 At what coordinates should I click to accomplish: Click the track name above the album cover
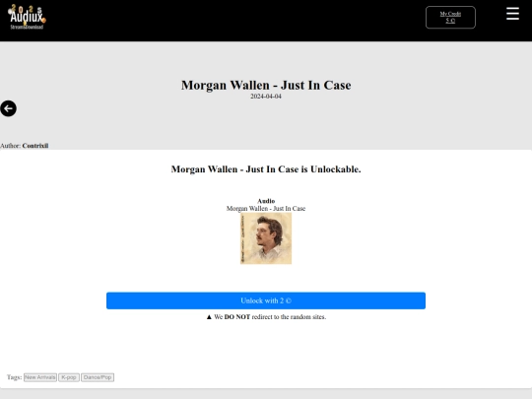tap(266, 208)
